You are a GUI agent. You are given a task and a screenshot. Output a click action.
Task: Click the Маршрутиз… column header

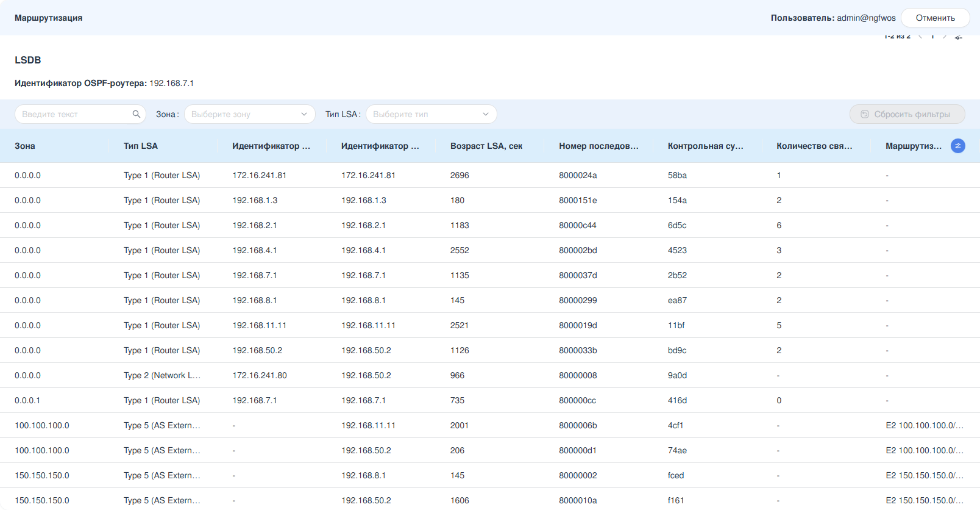pos(914,146)
